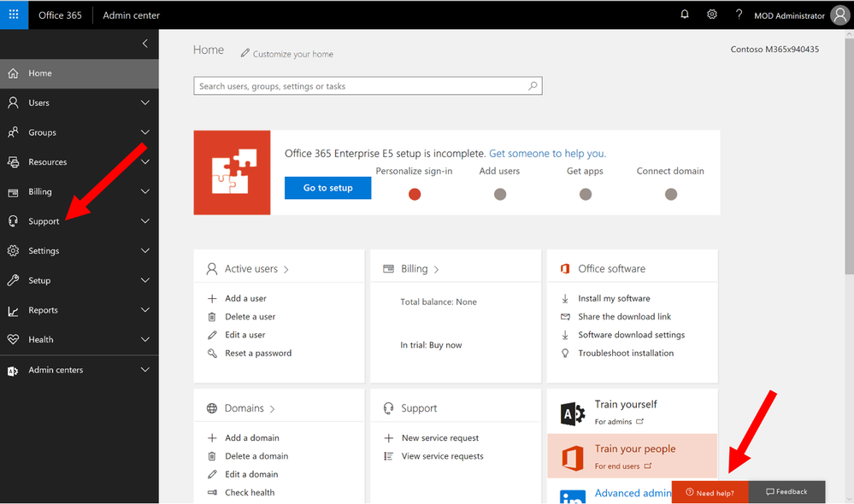Image resolution: width=854 pixels, height=504 pixels.
Task: Click the Train yourself admin icon
Action: (573, 413)
